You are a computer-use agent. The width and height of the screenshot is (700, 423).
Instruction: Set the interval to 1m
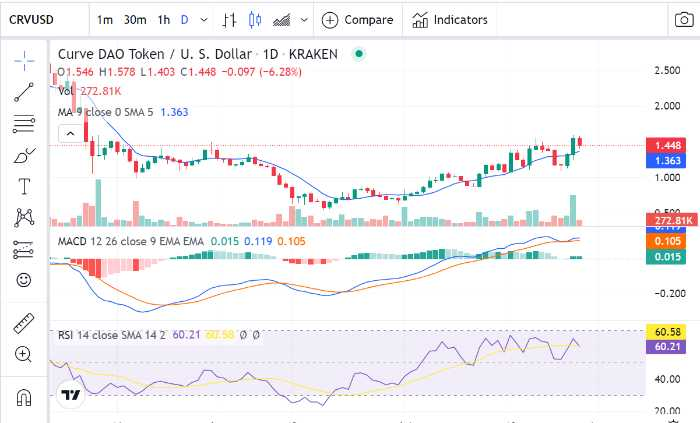click(x=105, y=20)
